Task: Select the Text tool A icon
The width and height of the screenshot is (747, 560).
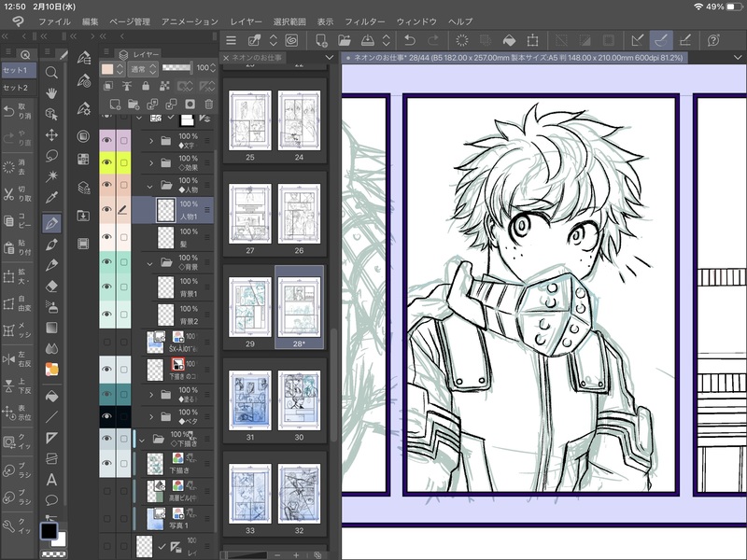Action: 51,480
